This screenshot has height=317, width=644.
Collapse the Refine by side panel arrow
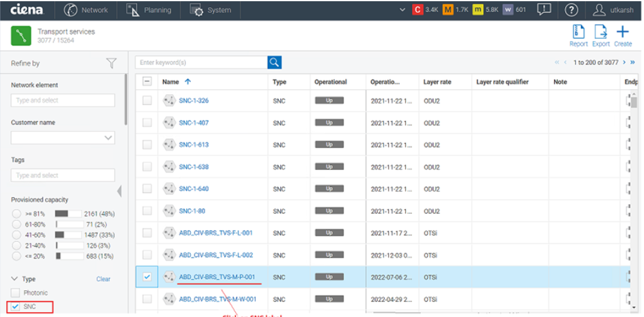[x=120, y=191]
